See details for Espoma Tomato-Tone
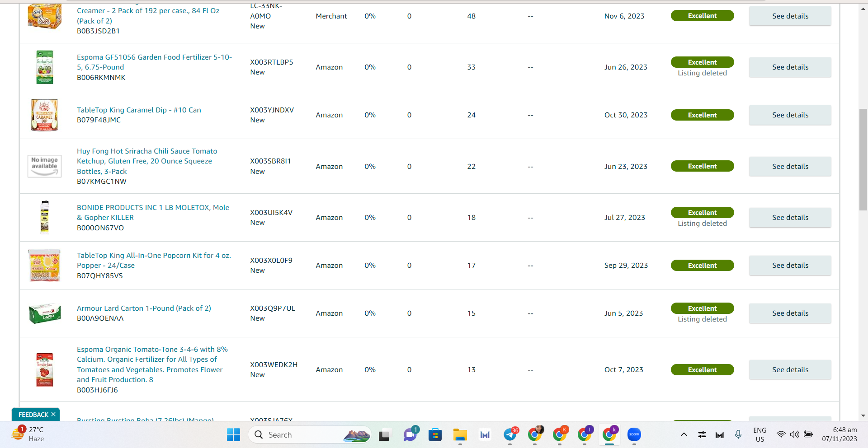The width and height of the screenshot is (868, 448). (x=790, y=370)
